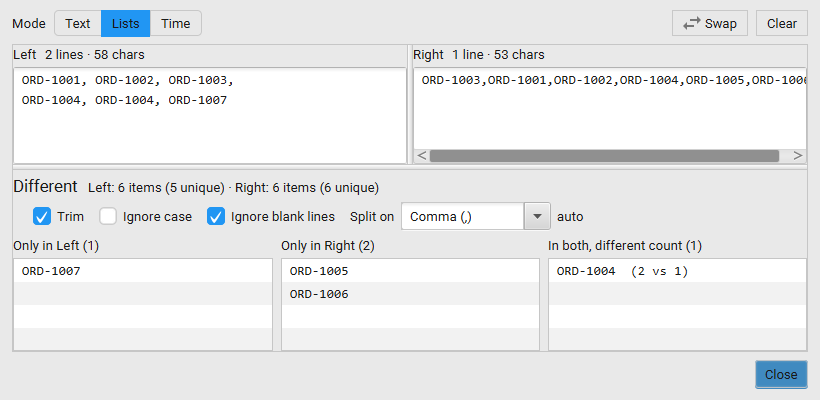820x400 pixels.
Task: Click the auto label beside Split on
Action: click(x=570, y=216)
